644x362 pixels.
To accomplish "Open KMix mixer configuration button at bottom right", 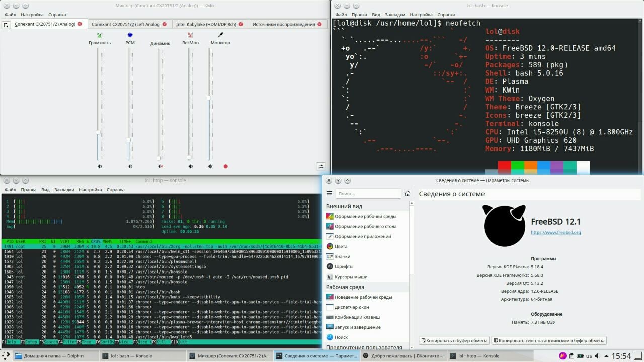I will coord(320,166).
